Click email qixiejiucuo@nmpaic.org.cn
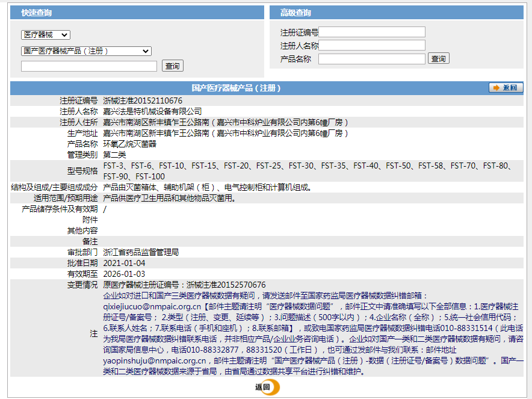This screenshot has height=399, width=532. [152, 307]
